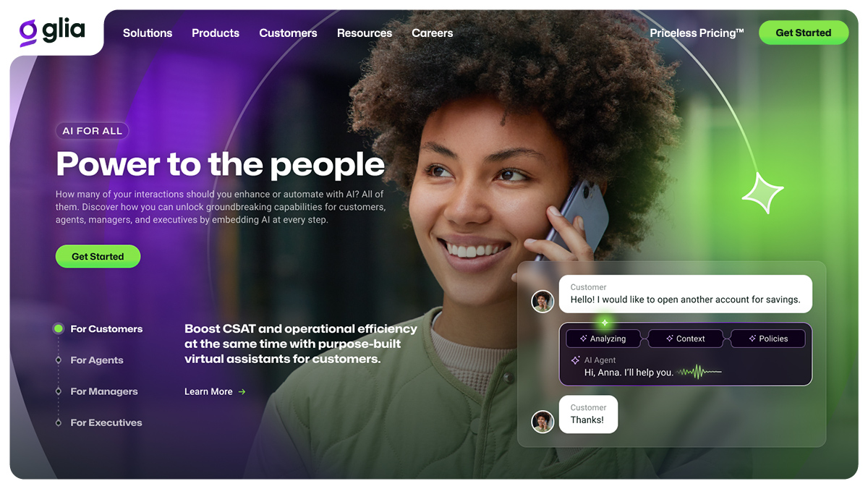868x489 pixels.
Task: Choose the For Executives option
Action: pos(99,422)
